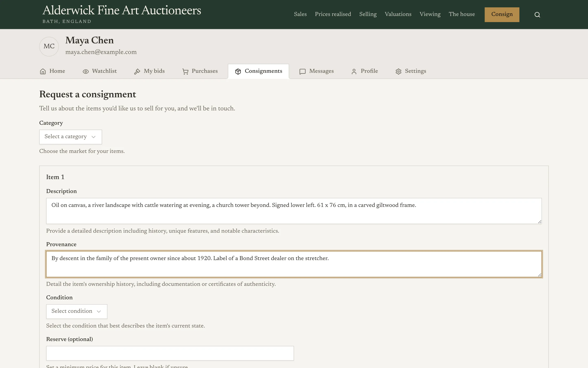This screenshot has width=588, height=368.
Task: Open the Sales navigation link
Action: tap(300, 14)
